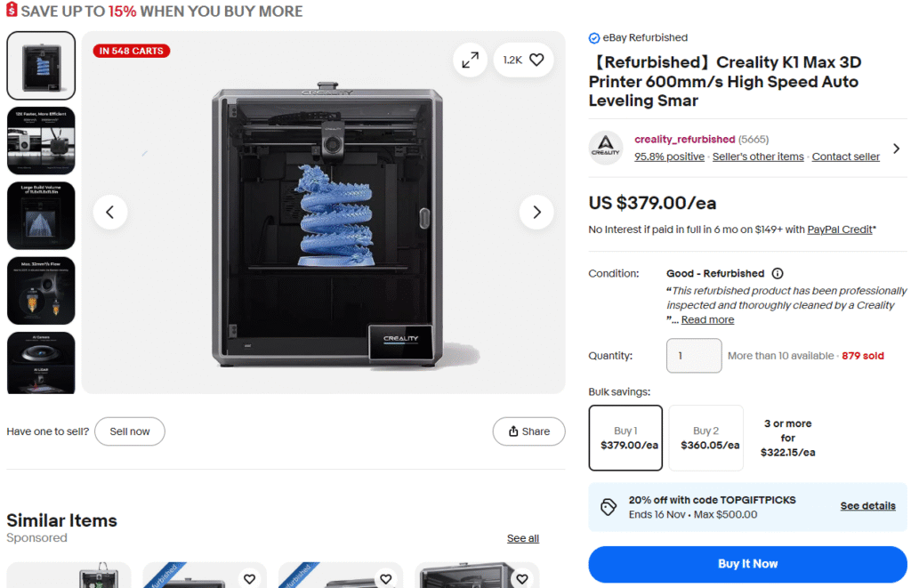Choose the 3 or more bulk option
This screenshot has height=588, width=911.
point(787,438)
